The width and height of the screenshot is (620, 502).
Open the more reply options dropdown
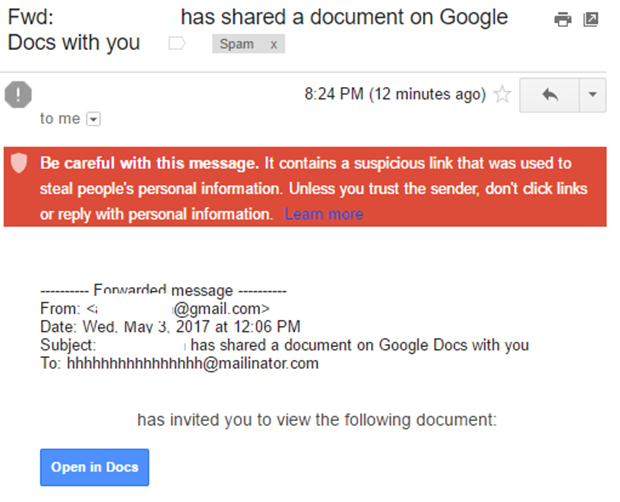tap(592, 95)
